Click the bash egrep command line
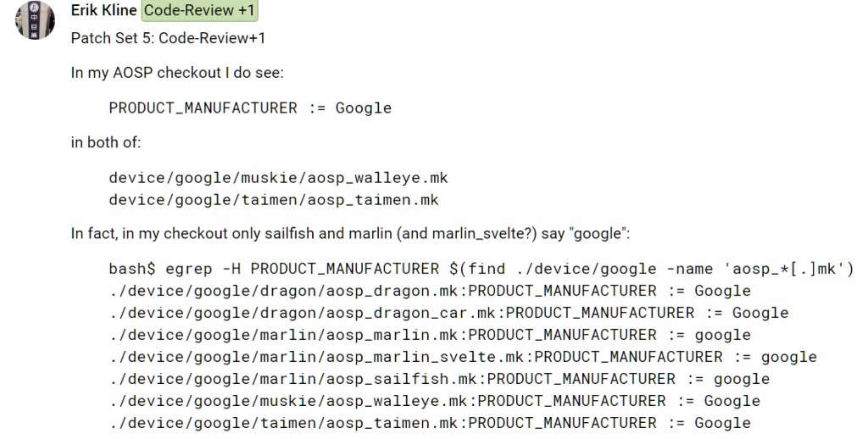The image size is (868, 439). (x=481, y=269)
